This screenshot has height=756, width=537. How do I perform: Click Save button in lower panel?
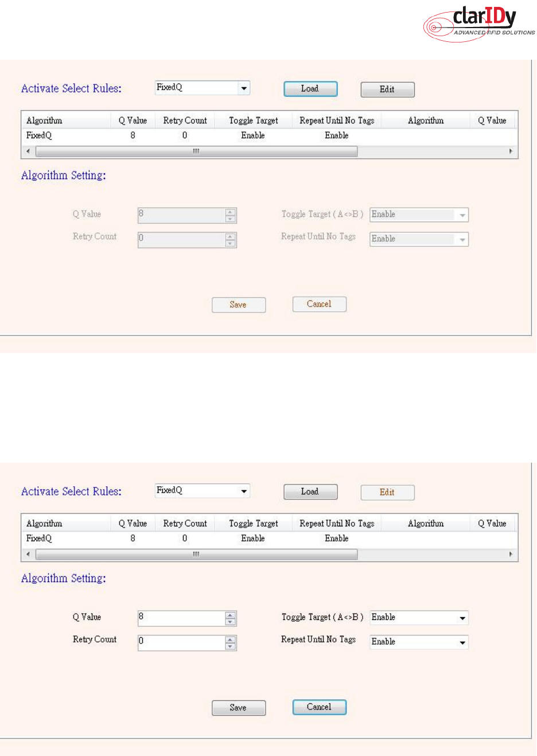[239, 708]
